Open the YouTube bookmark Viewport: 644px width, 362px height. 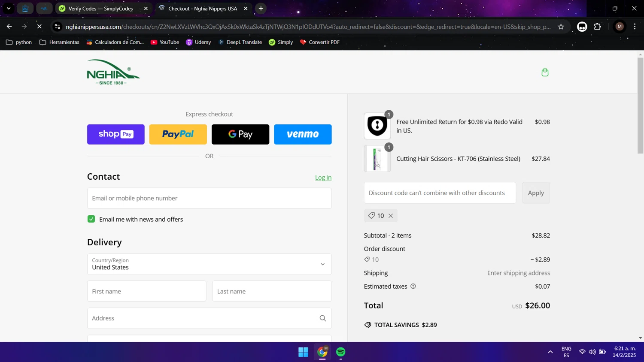click(x=165, y=42)
